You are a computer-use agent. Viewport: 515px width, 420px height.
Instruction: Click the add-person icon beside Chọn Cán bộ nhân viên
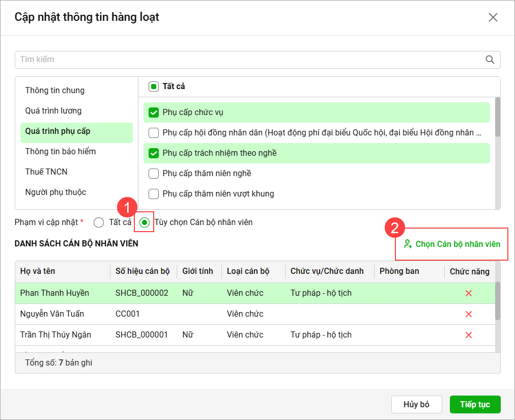(x=408, y=244)
